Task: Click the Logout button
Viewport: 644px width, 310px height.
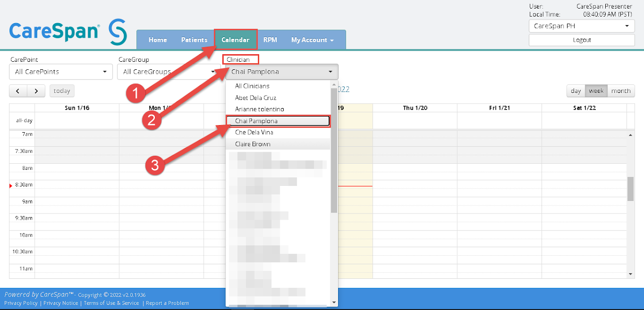Action: [582, 40]
